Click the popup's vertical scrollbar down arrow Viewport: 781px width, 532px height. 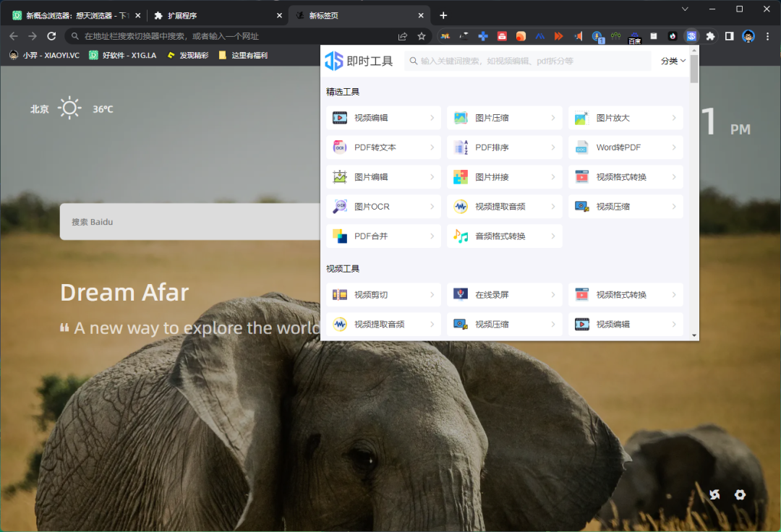[694, 335]
